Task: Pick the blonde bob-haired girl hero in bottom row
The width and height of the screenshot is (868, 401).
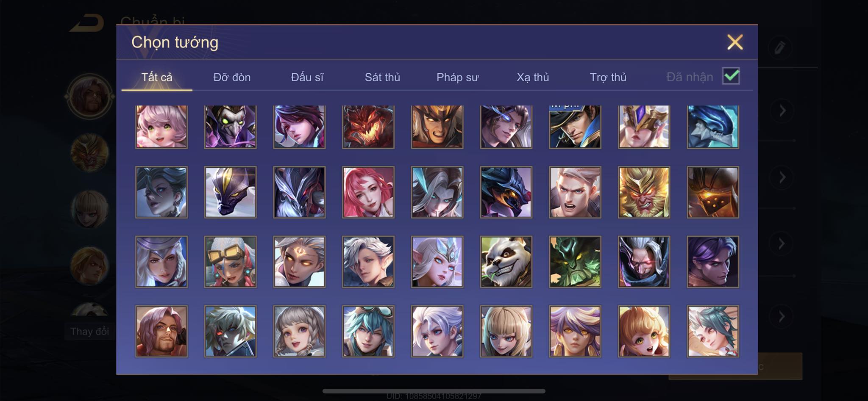Action: pyautogui.click(x=506, y=331)
